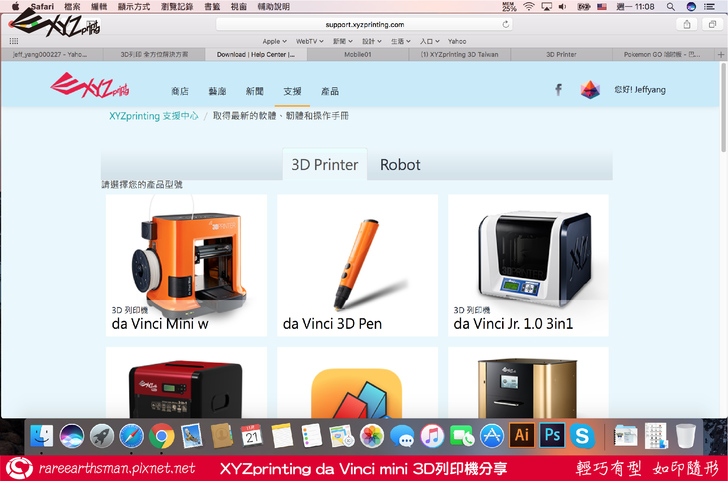Open Launchpad rocket icon
This screenshot has height=481, width=728.
click(102, 436)
